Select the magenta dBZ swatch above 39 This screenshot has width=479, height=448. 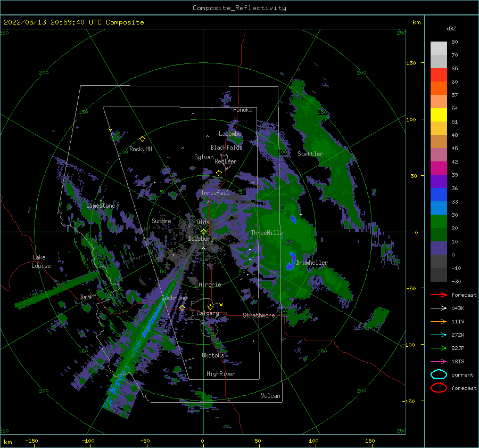[439, 168]
